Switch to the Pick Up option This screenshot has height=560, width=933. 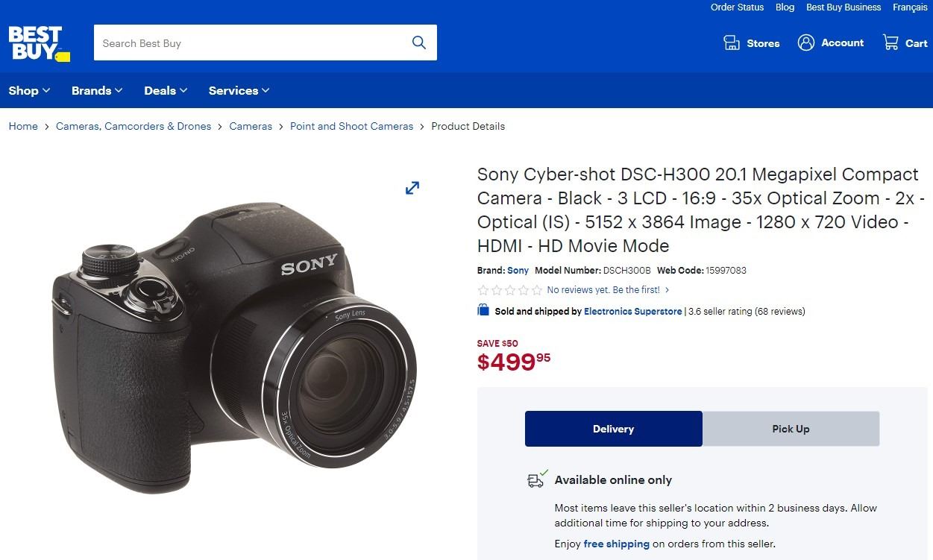791,429
